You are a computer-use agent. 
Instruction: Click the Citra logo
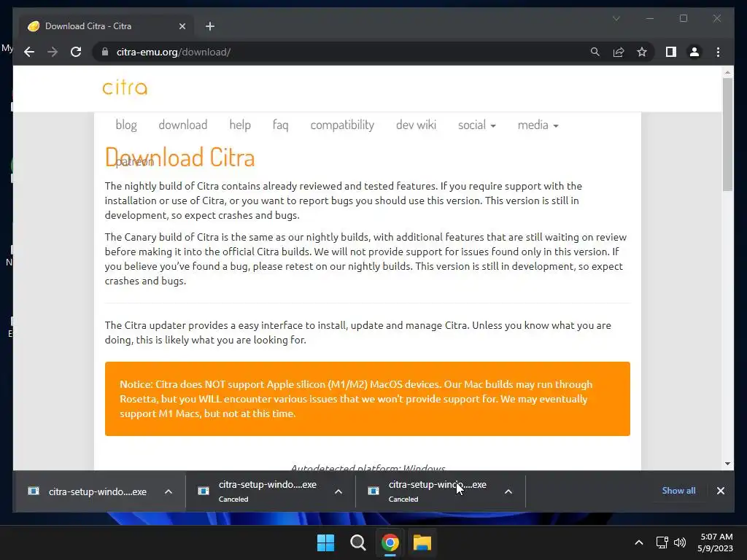pos(125,87)
